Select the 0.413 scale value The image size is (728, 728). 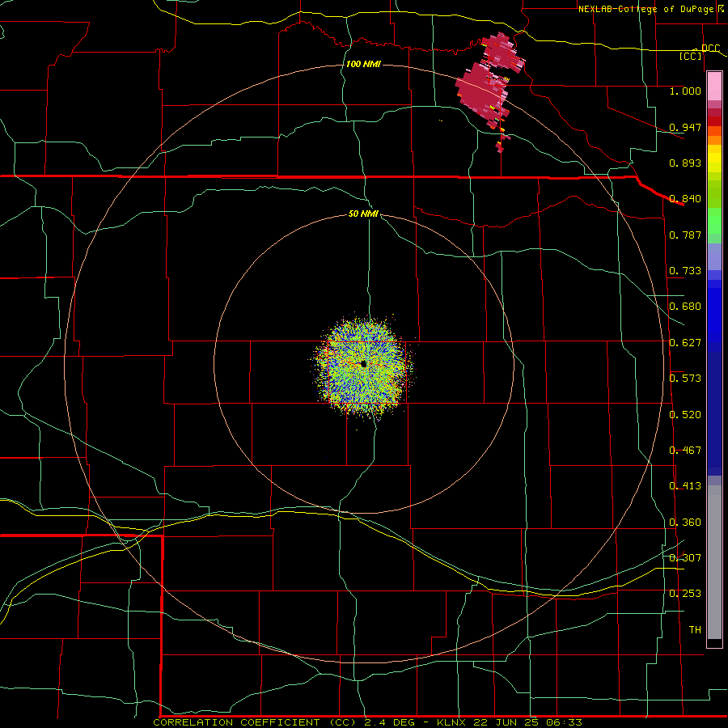click(685, 486)
